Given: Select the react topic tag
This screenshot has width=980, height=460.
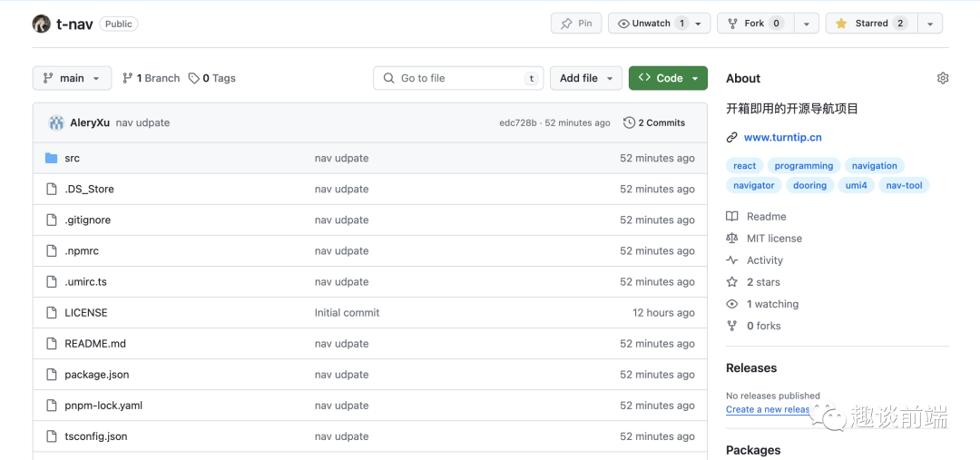Looking at the screenshot, I should pyautogui.click(x=744, y=166).
